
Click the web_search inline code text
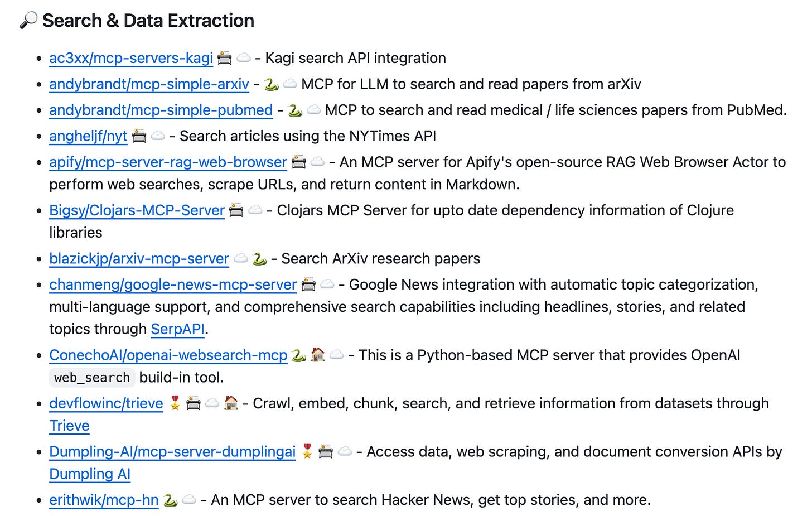(92, 378)
